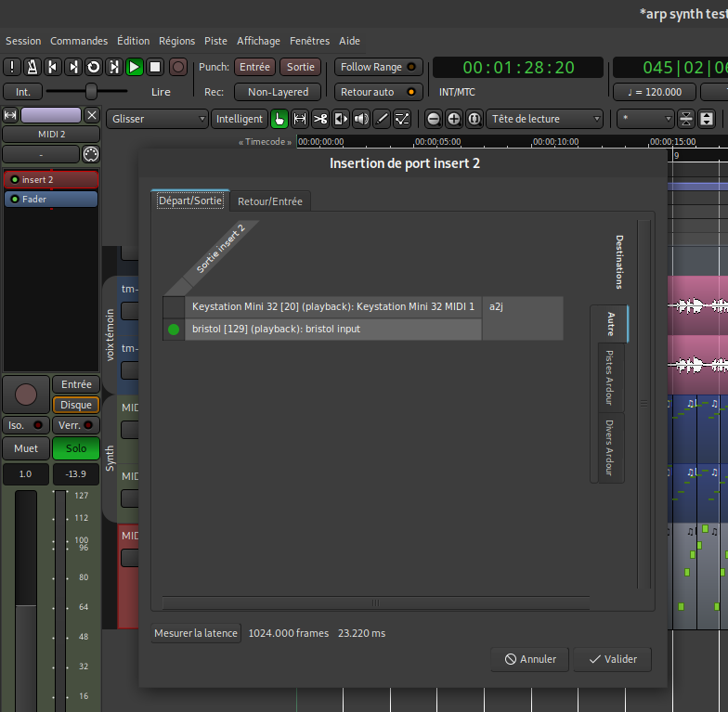728x712 pixels.
Task: Open the Glisser edit mode dropdown
Action: click(x=158, y=119)
